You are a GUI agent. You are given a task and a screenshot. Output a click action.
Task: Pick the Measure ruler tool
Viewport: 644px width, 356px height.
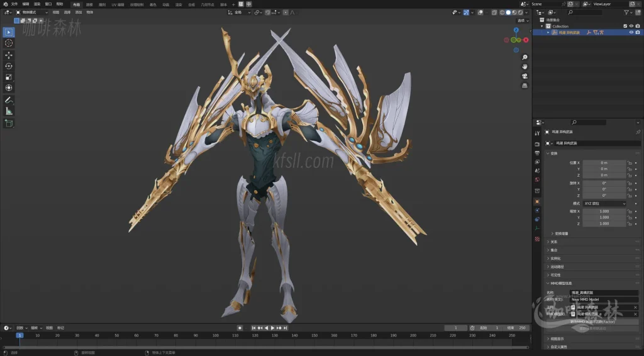(9, 111)
